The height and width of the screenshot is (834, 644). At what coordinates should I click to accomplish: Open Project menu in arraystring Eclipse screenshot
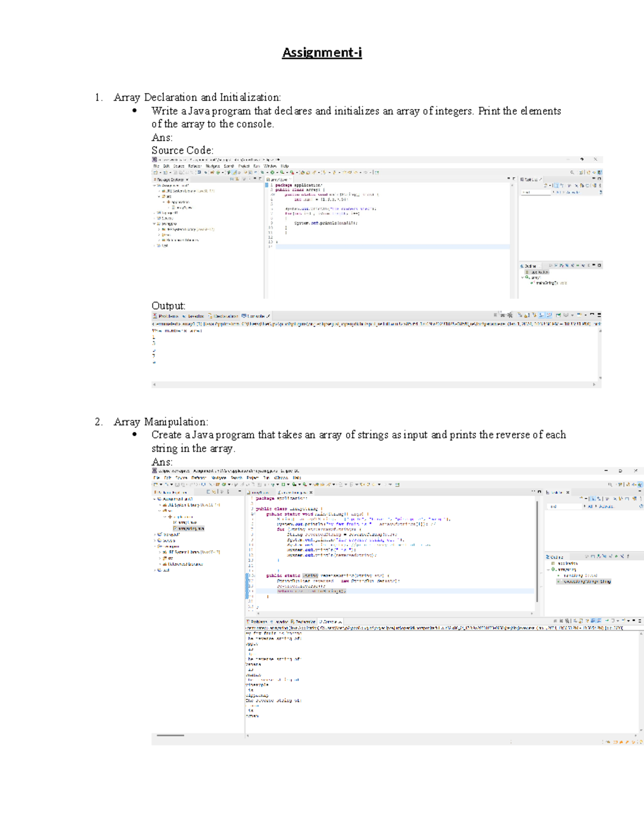253,477
